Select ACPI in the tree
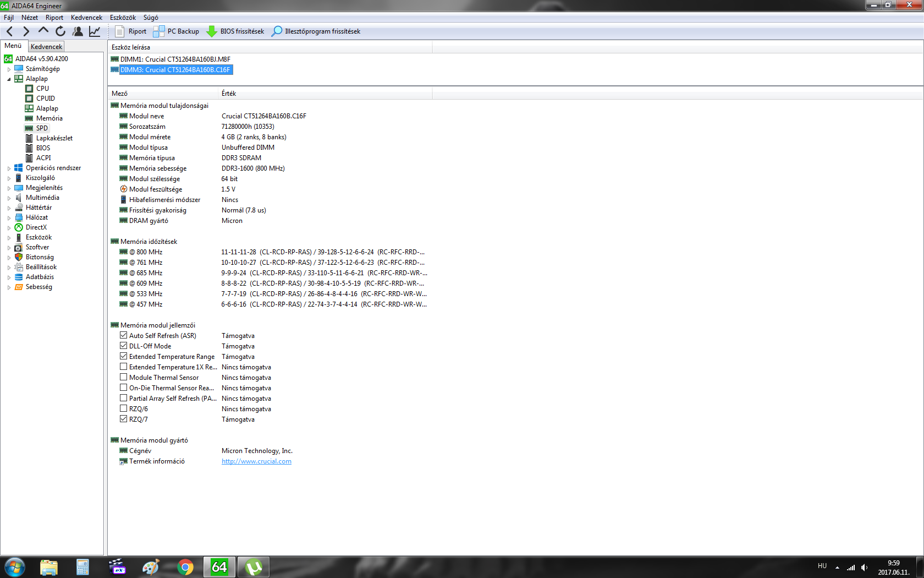This screenshot has width=924, height=578. 43,158
